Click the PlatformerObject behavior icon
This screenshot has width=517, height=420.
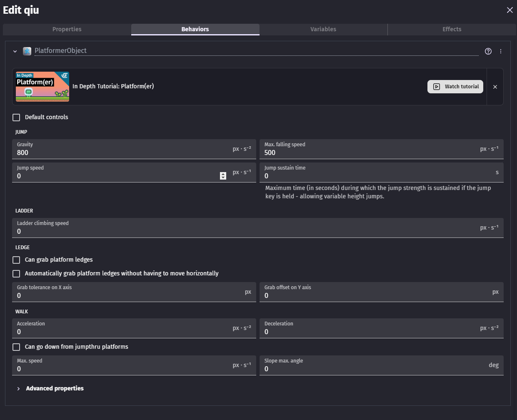point(27,51)
